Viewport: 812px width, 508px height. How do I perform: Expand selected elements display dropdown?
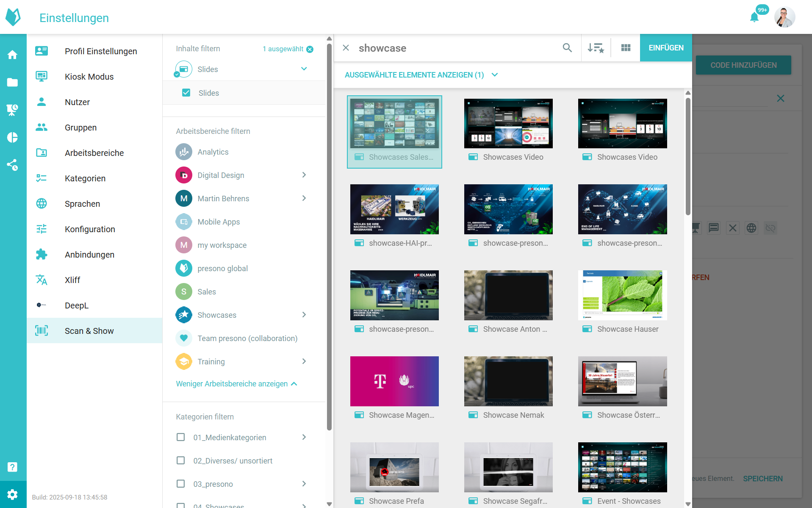[x=494, y=75]
